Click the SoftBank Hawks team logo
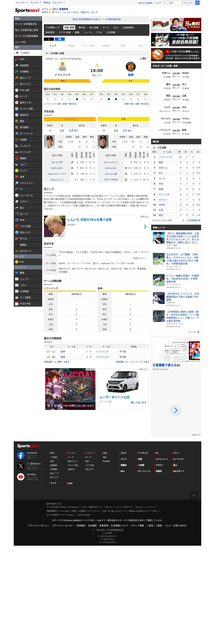 point(62,67)
